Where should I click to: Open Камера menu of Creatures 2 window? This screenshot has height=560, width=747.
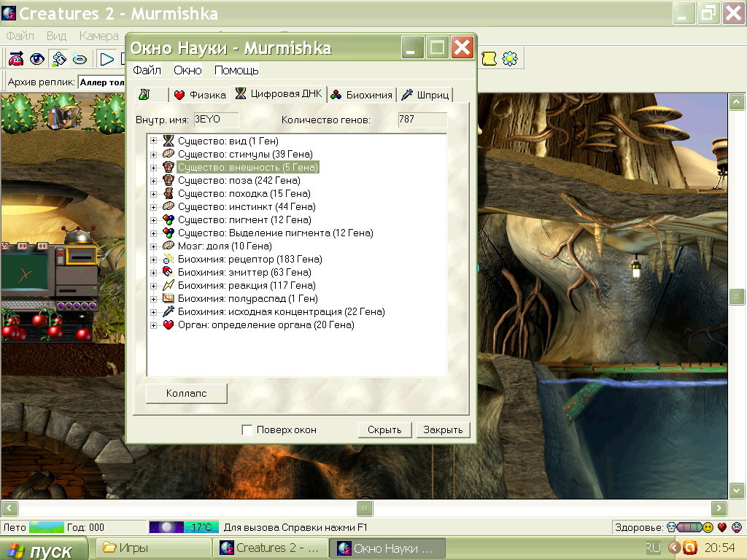click(98, 36)
